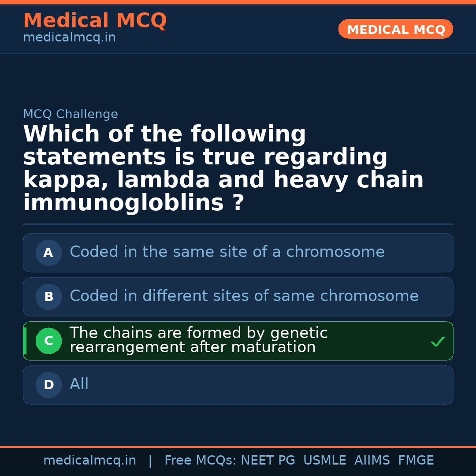Open the medicalmcq.in link in footer
Screen dimensions: 476x476
coord(89,461)
